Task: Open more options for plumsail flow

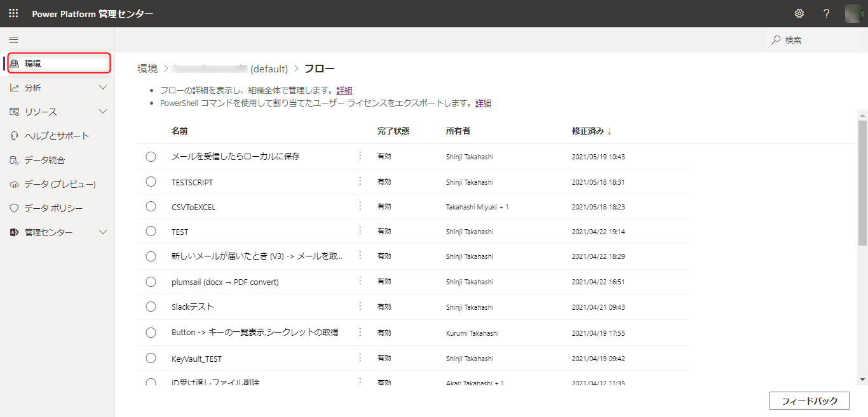Action: click(360, 281)
